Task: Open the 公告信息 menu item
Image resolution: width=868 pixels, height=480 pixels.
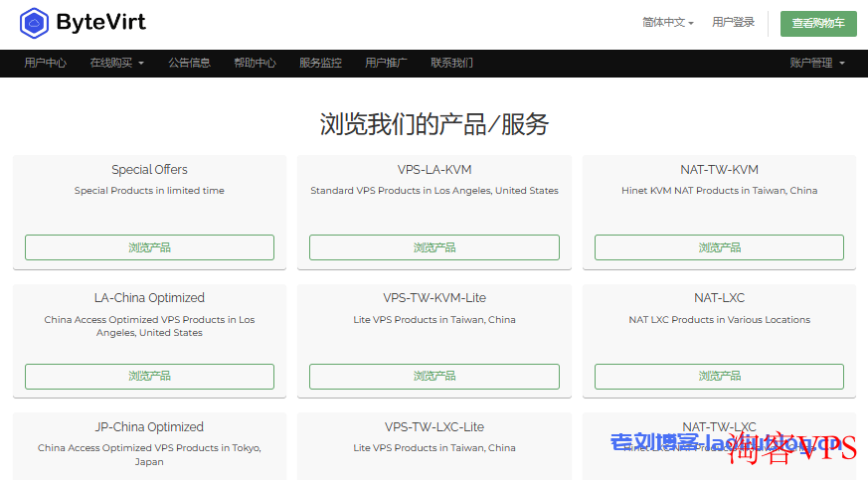Action: (x=189, y=63)
